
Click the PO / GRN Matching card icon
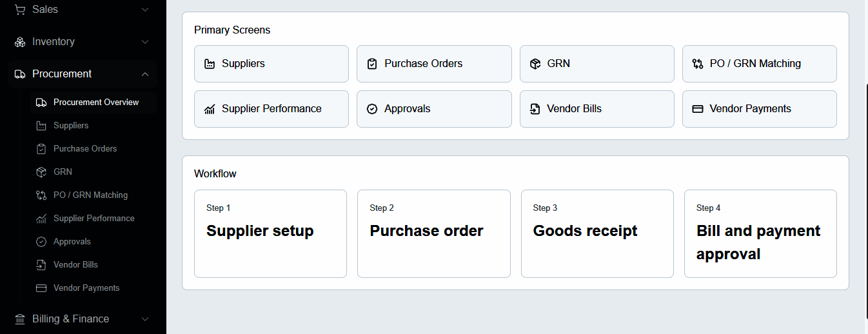tap(697, 64)
